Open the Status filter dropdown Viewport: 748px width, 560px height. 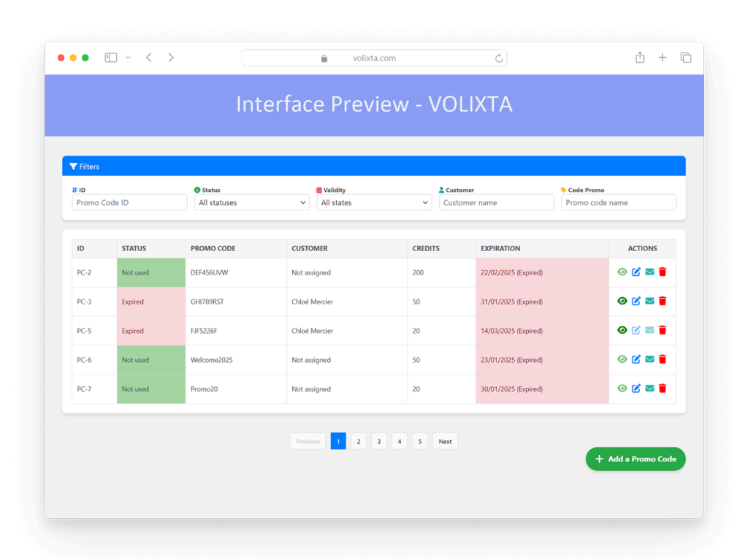251,202
